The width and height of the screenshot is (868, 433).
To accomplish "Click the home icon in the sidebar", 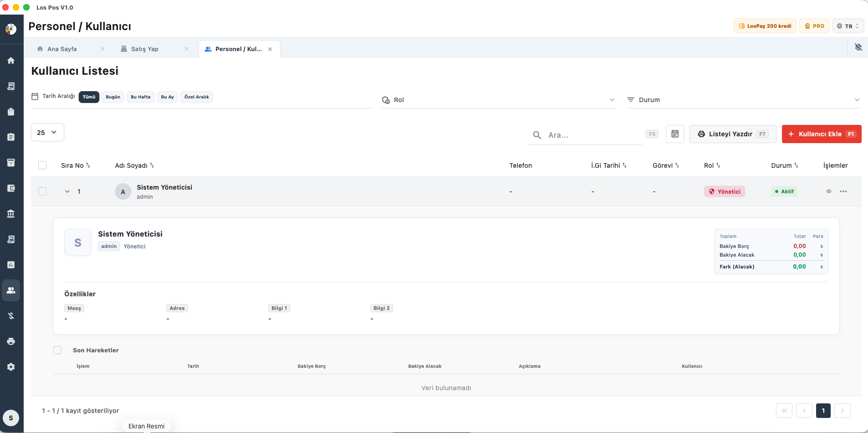I will pyautogui.click(x=11, y=61).
